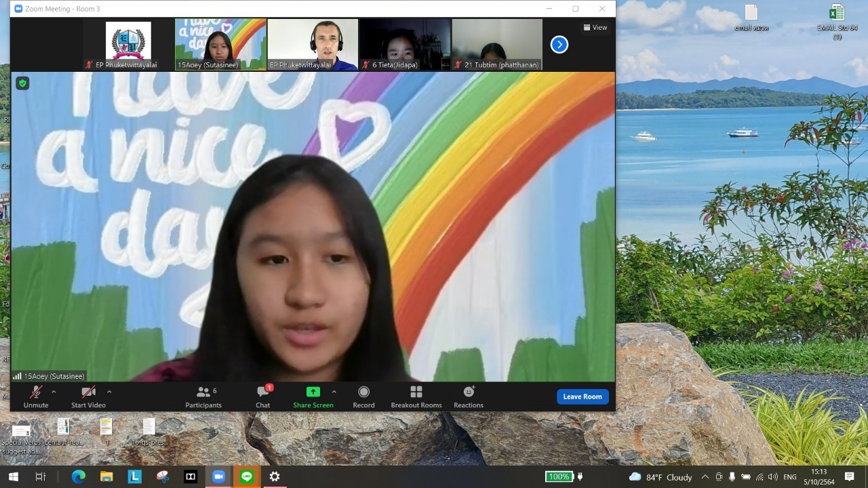Open the taskbar app left of Dolby
Screen dimensions: 868x488
point(162,476)
